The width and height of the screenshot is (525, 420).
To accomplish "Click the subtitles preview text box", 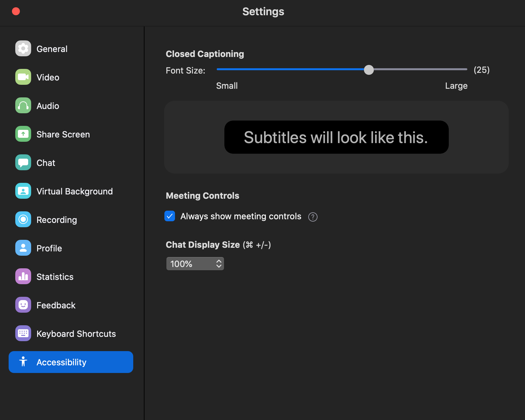I will [x=336, y=137].
